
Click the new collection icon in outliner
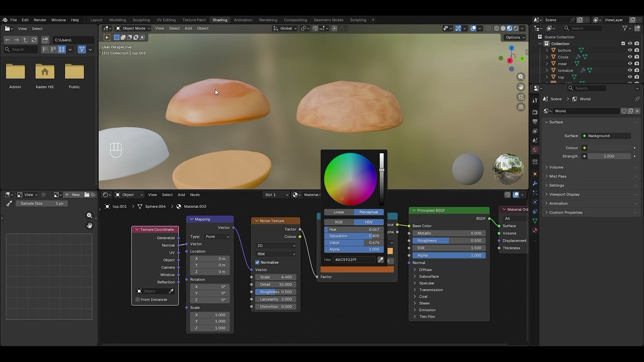click(637, 28)
